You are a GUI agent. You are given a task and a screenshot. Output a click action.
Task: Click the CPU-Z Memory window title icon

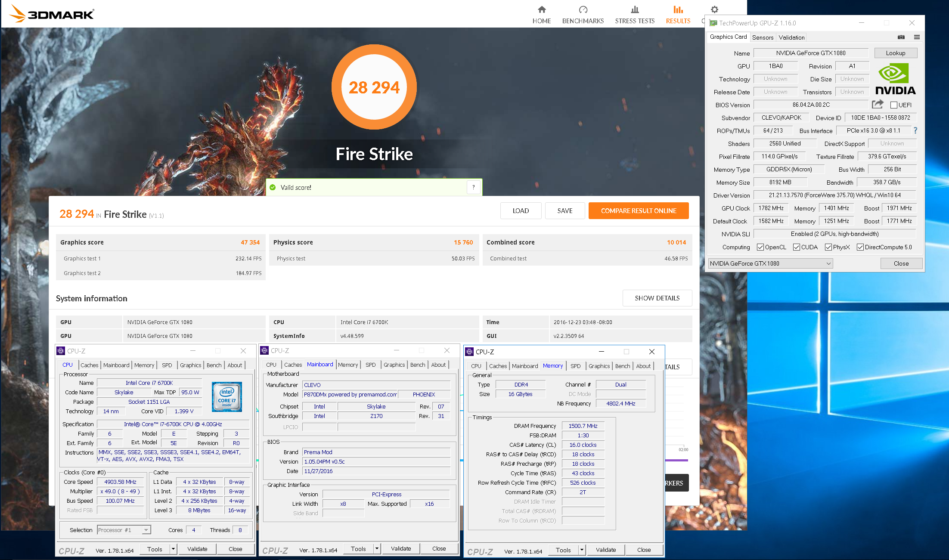[469, 352]
